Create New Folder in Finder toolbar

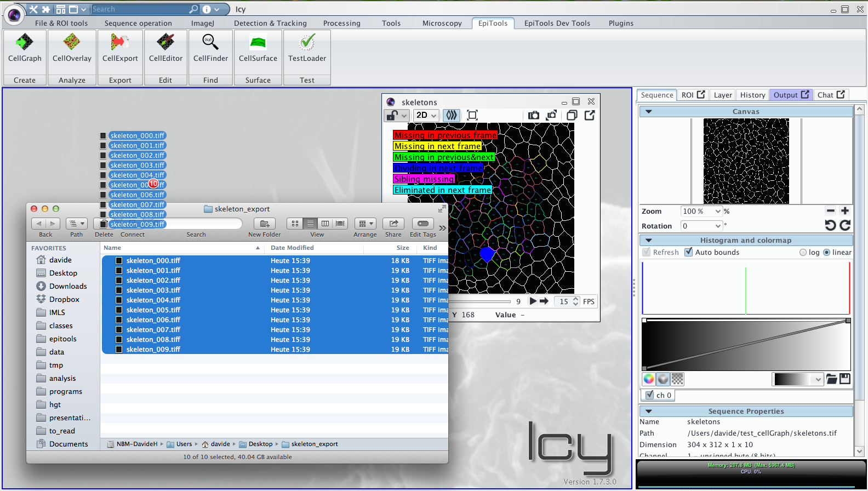coord(265,224)
